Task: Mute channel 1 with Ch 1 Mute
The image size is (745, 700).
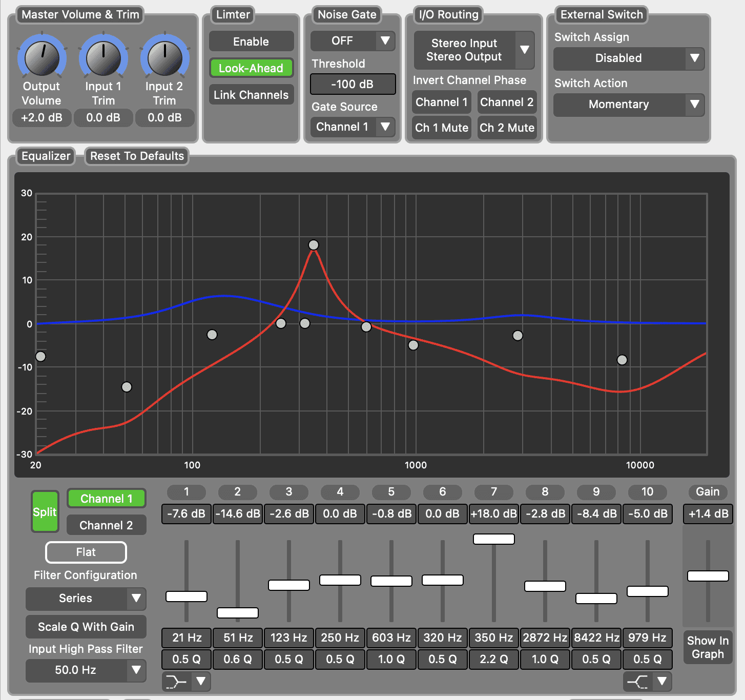Action: [442, 128]
